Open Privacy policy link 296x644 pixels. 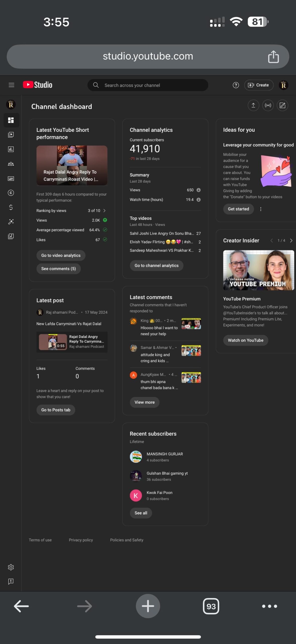click(x=81, y=540)
